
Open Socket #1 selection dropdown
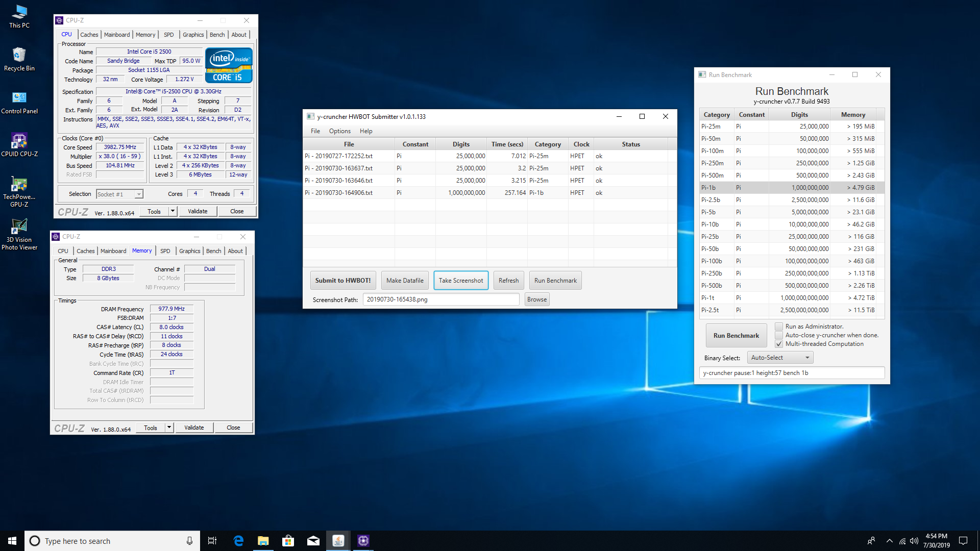click(119, 194)
